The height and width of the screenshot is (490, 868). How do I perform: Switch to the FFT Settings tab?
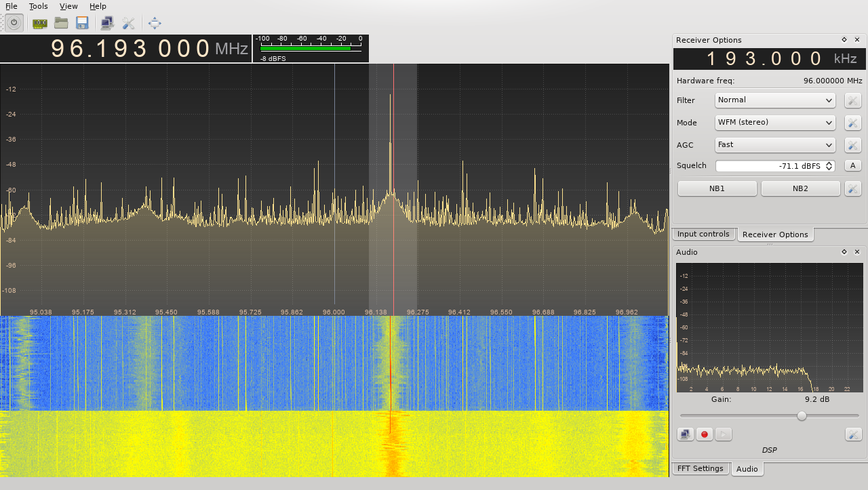[700, 468]
